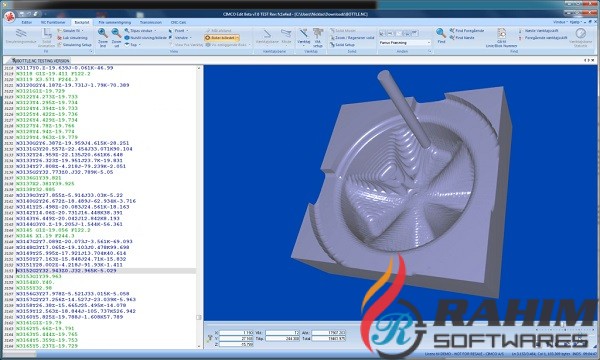The image size is (600, 360).
Task: Click NC code scrollbar down arrow
Action: 199,346
